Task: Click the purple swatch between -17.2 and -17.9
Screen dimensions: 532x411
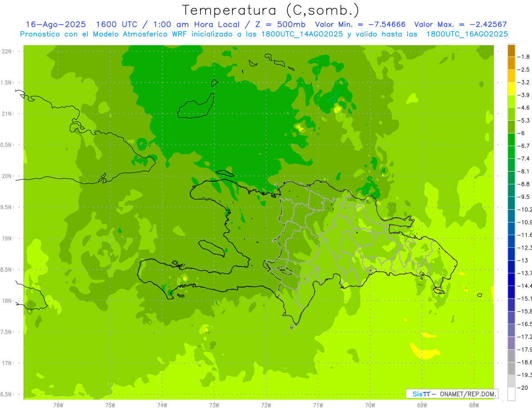Action: (x=511, y=343)
